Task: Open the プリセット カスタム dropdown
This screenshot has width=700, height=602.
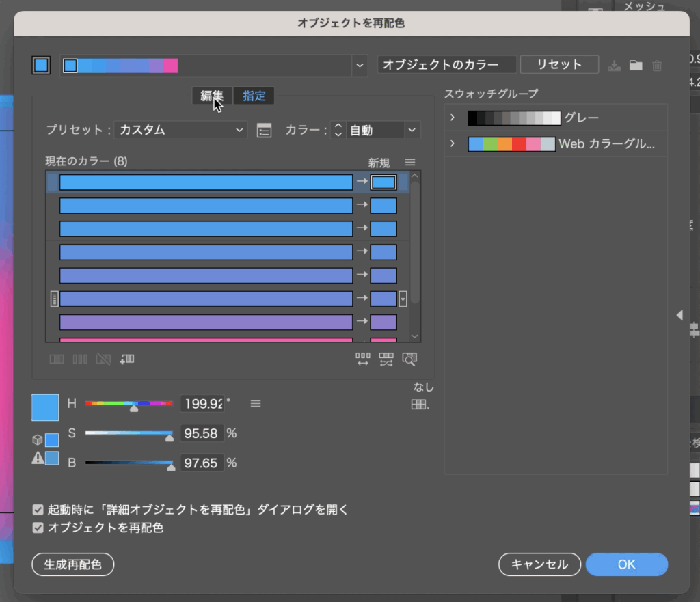Action: (180, 130)
